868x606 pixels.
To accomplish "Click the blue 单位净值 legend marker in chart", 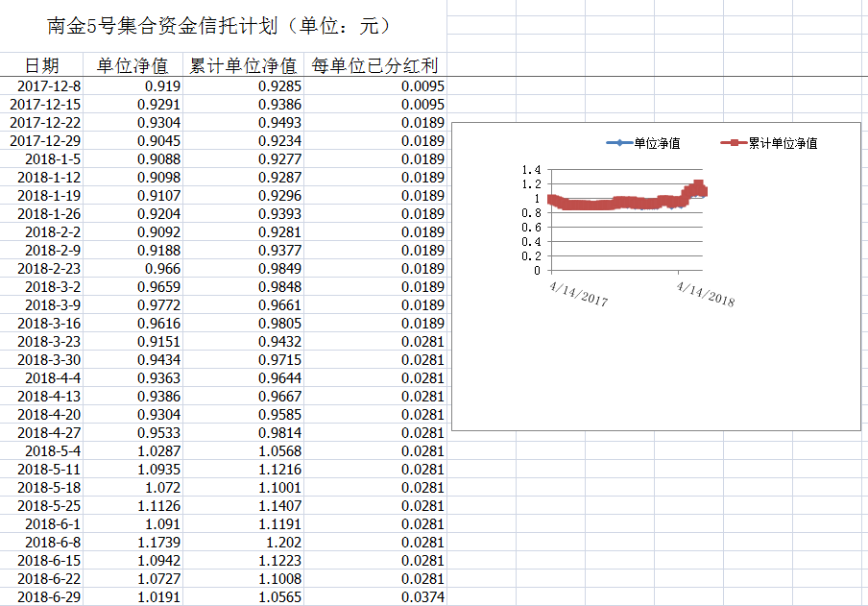I will coord(619,144).
